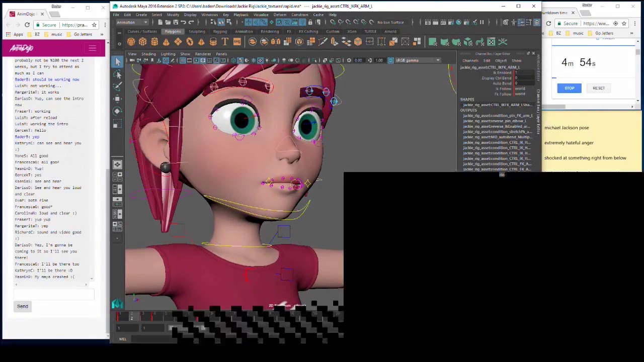Toggle wireframe display in the viewport
Image resolution: width=644 pixels, height=362 pixels.
(233, 60)
